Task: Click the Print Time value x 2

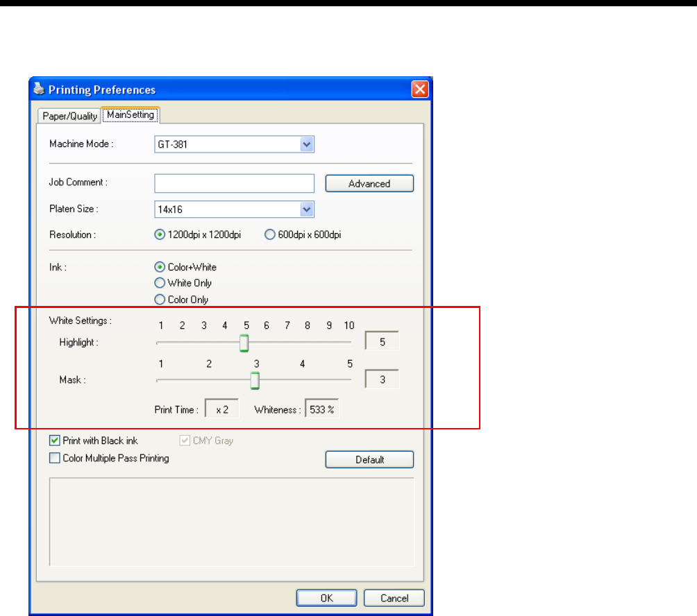Action: (x=222, y=409)
